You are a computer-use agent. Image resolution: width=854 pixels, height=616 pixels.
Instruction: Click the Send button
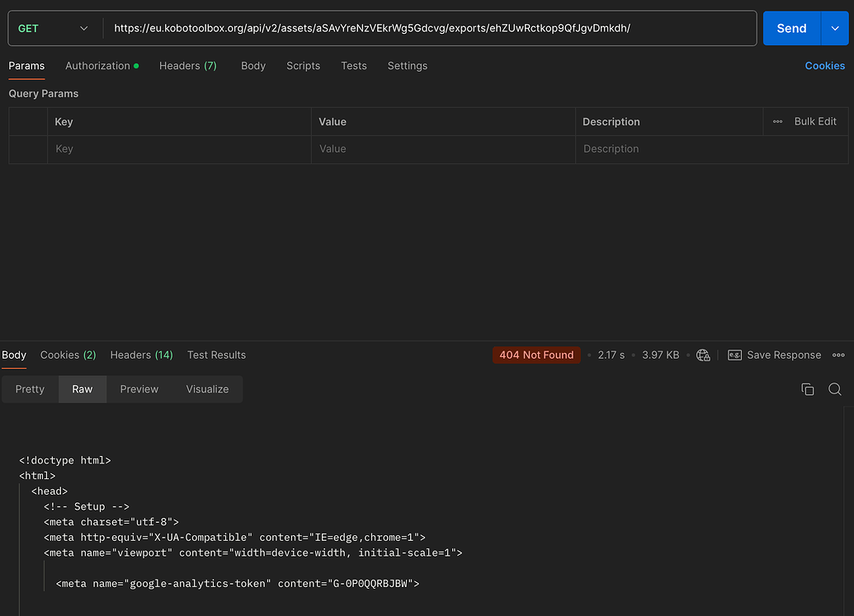pos(790,27)
